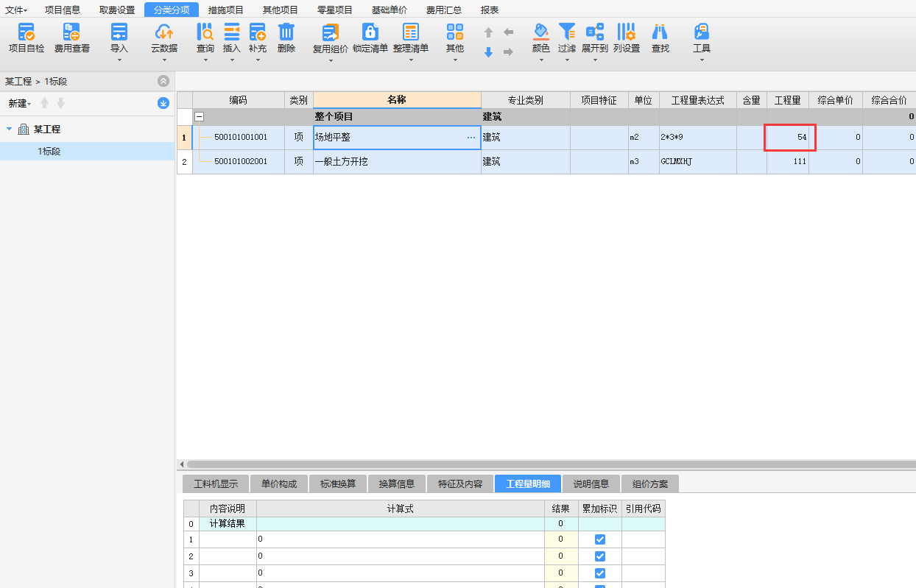Screen dimensions: 916x588
Task: Switch to the 措施项目 tab
Action: (225, 10)
